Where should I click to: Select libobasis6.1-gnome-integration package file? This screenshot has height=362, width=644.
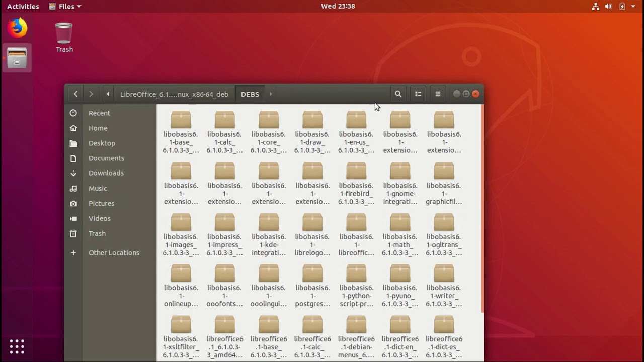click(x=400, y=184)
